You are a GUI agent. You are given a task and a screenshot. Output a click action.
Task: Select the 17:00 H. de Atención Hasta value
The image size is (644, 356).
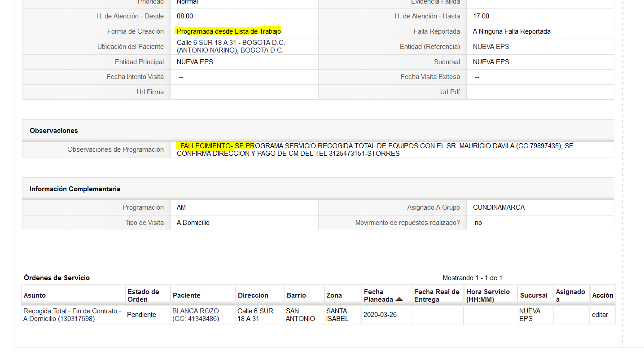[481, 16]
